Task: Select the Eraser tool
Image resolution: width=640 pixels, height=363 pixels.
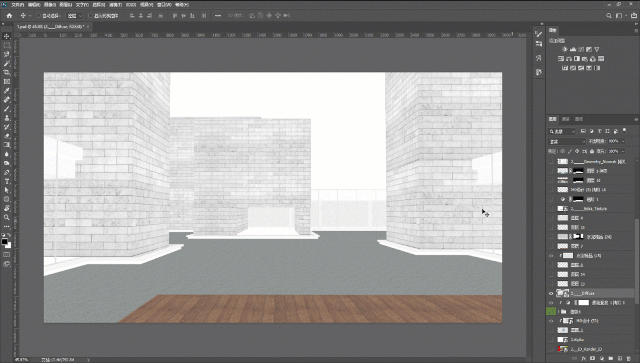Action: tap(7, 136)
